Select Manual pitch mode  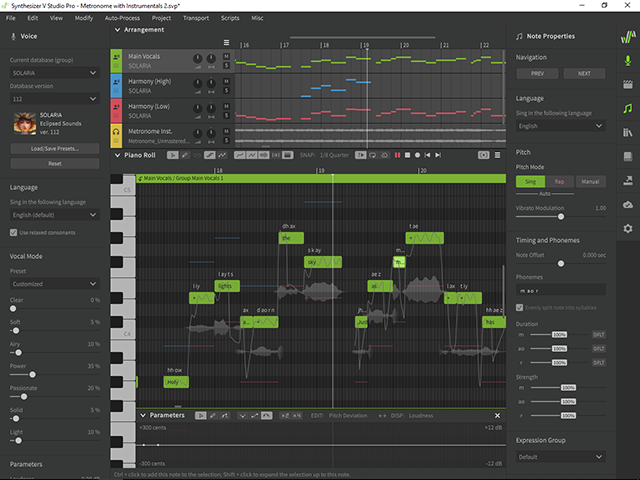pos(590,182)
